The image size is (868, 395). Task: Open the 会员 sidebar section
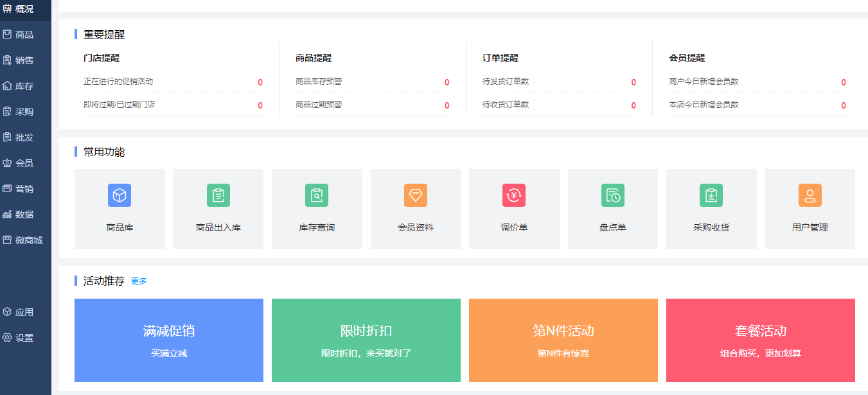tap(26, 163)
